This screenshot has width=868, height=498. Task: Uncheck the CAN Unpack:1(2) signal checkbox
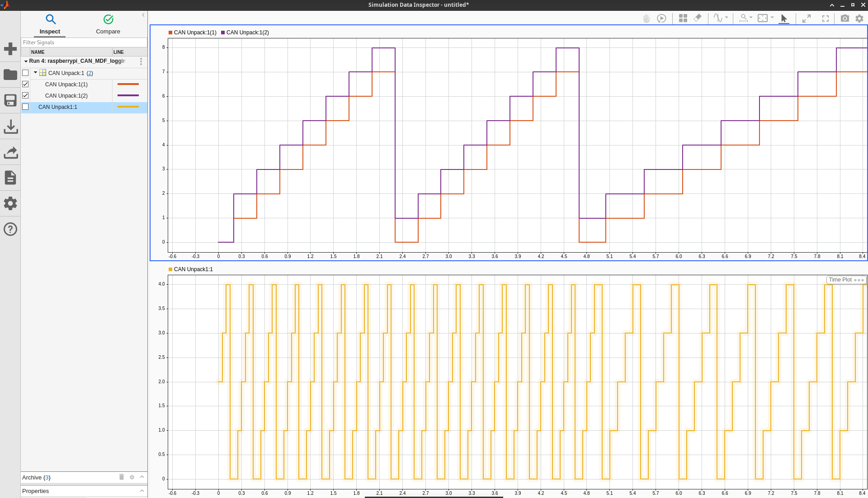coord(25,95)
